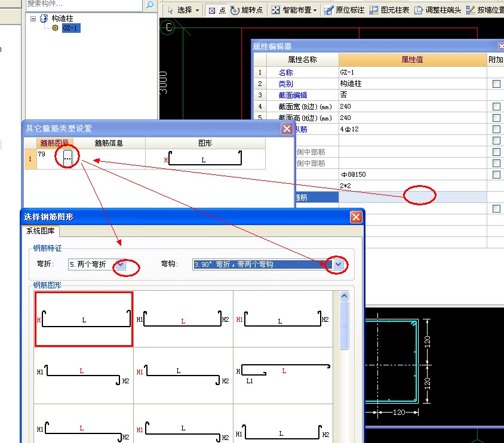Click the component search field
504x443 pixels.
(84, 5)
